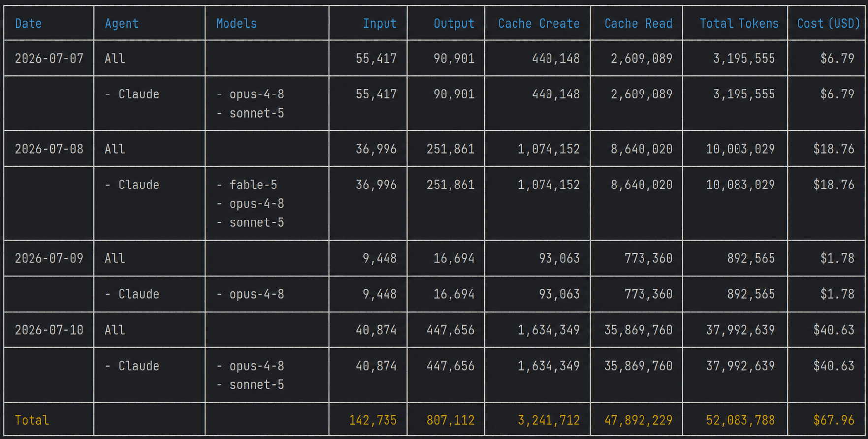Click the Cache Read header

point(638,23)
